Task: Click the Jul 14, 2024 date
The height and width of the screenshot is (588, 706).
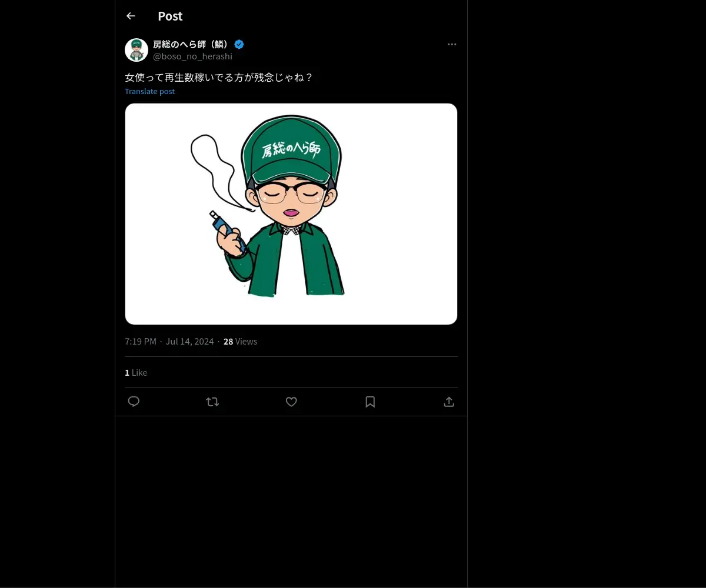Action: tap(189, 342)
